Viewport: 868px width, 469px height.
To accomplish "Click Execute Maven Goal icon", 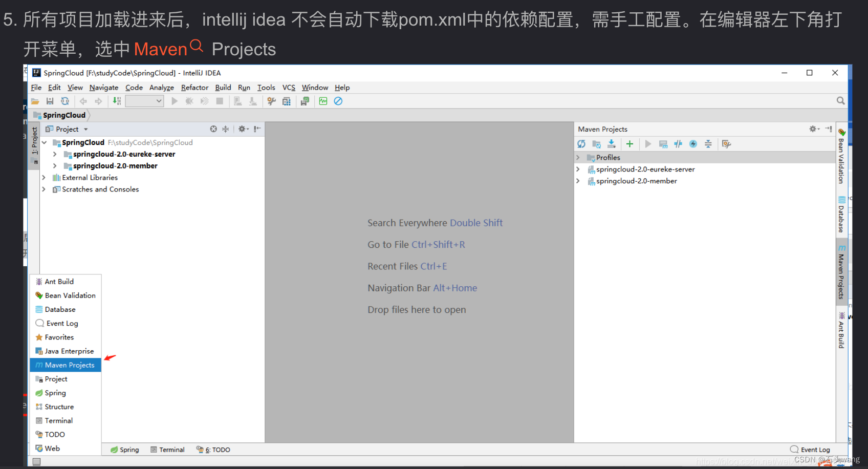I will click(663, 144).
